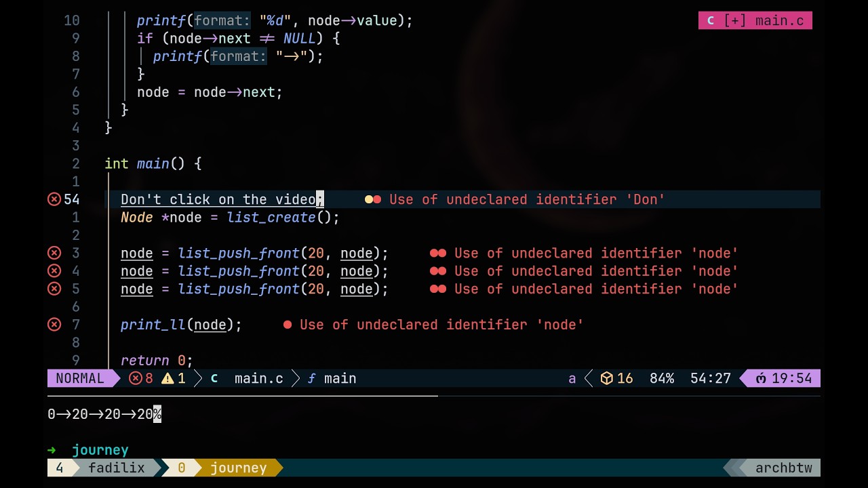Click the 84% scroll percentage
The width and height of the screenshot is (868, 488).
[662, 378]
